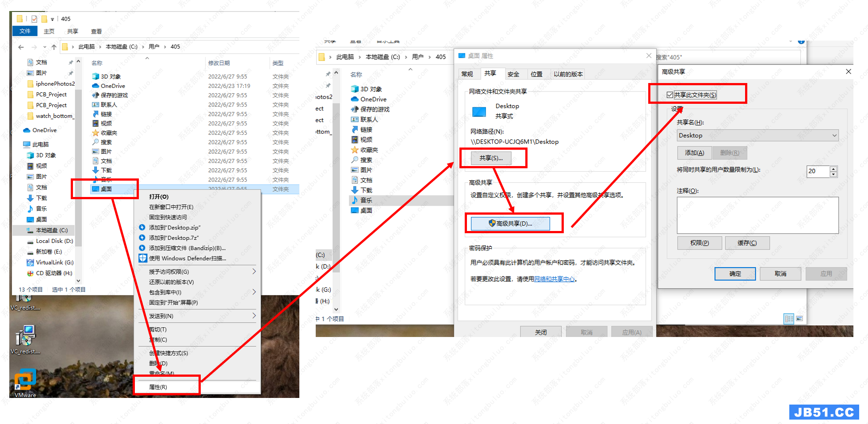The height and width of the screenshot is (424, 868).
Task: Click Windows Defender scan shield icon
Action: click(143, 258)
